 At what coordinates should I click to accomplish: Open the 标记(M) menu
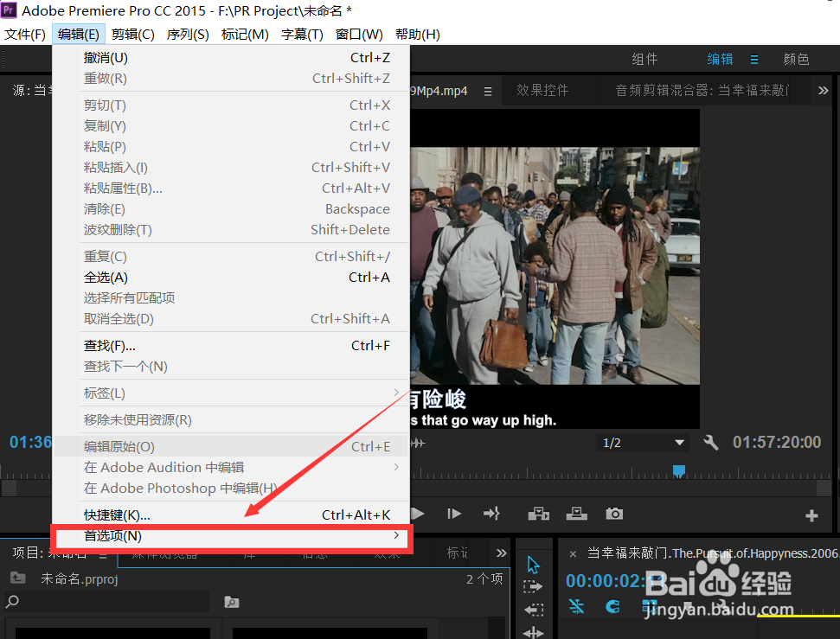(245, 35)
